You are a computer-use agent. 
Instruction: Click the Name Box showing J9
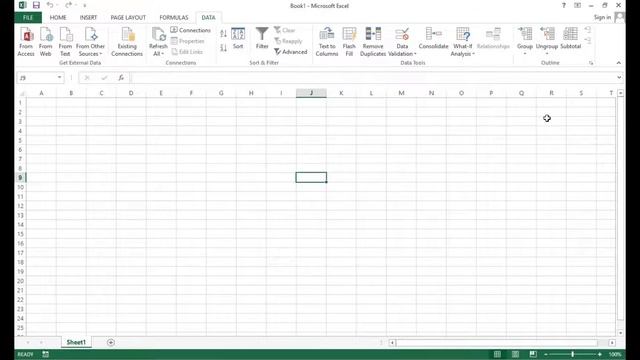tap(37, 78)
